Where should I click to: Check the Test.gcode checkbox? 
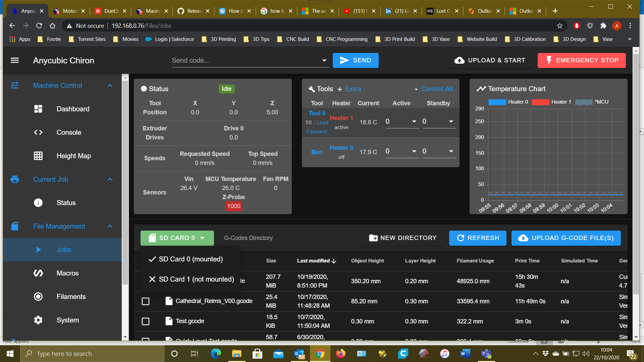146,321
